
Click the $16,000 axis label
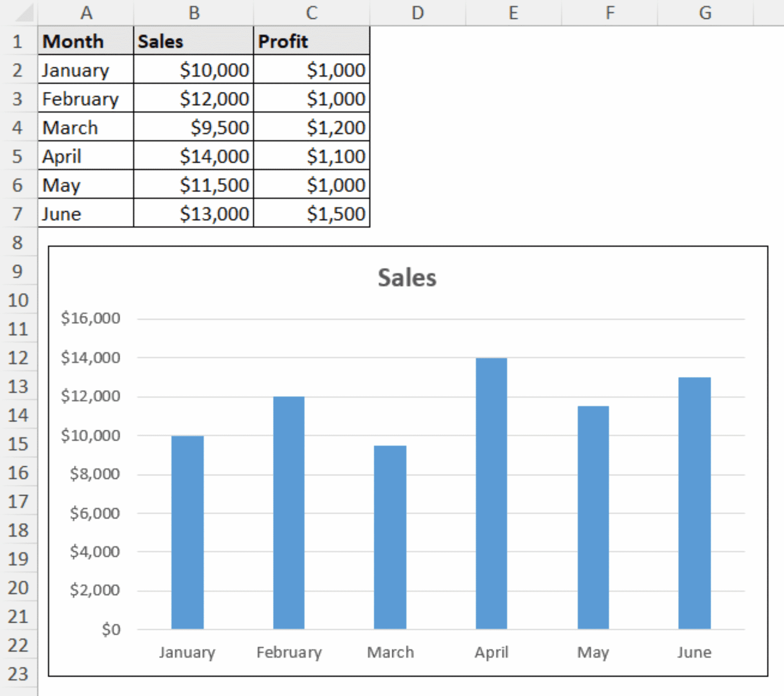(90, 318)
